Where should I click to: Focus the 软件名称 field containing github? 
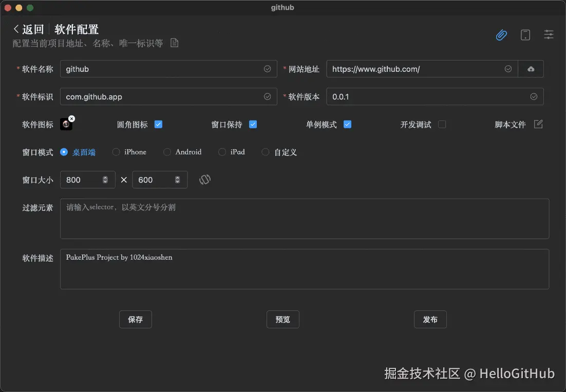point(168,69)
